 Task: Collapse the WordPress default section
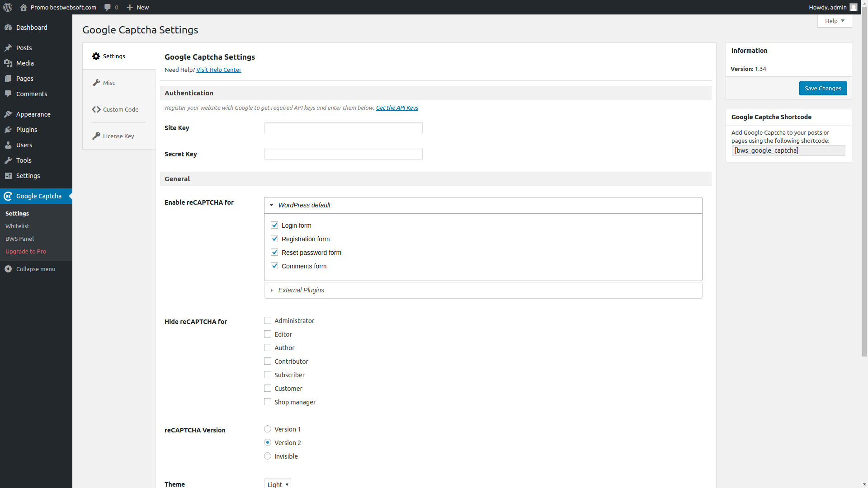(304, 205)
